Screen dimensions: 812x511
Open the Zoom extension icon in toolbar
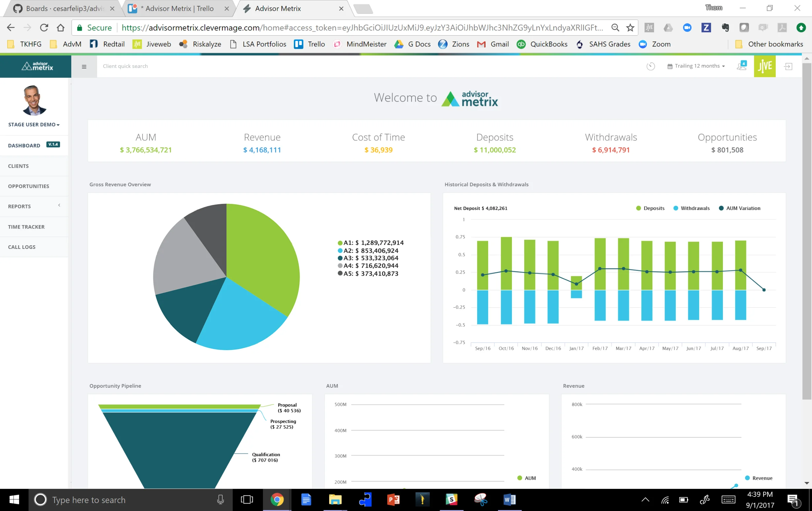coord(687,28)
